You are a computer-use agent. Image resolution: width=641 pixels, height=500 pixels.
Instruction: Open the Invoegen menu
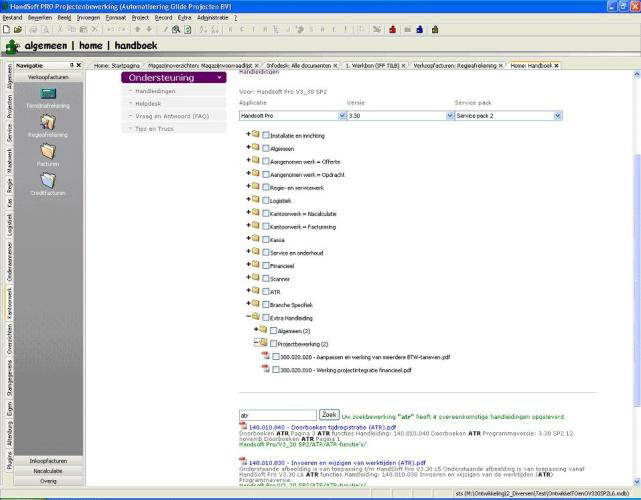tap(88, 18)
